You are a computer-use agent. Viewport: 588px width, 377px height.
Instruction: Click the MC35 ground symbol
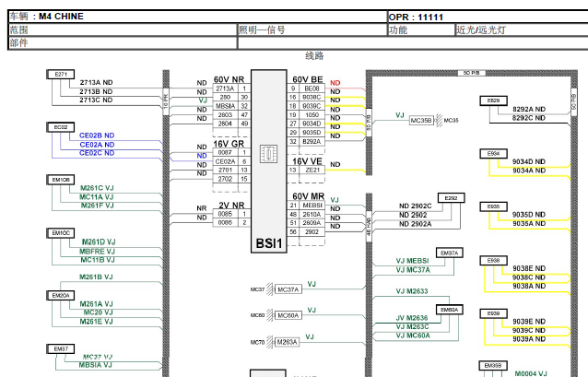[439, 121]
